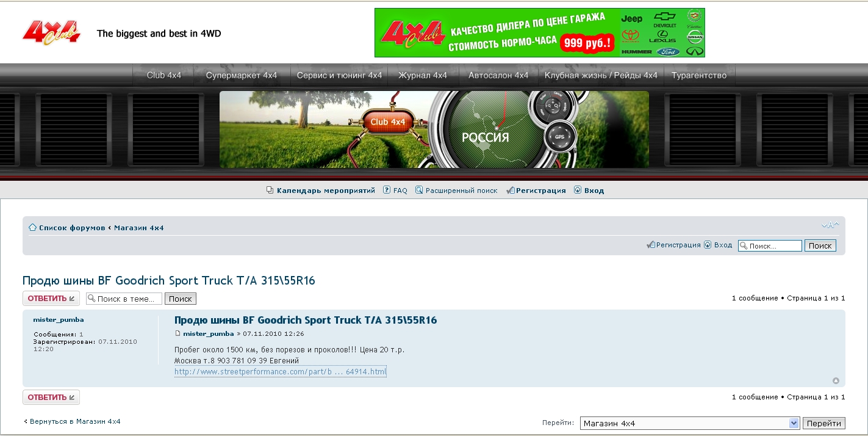Click the scroll-to-top arrow icon in post
The image size is (868, 436).
(836, 381)
